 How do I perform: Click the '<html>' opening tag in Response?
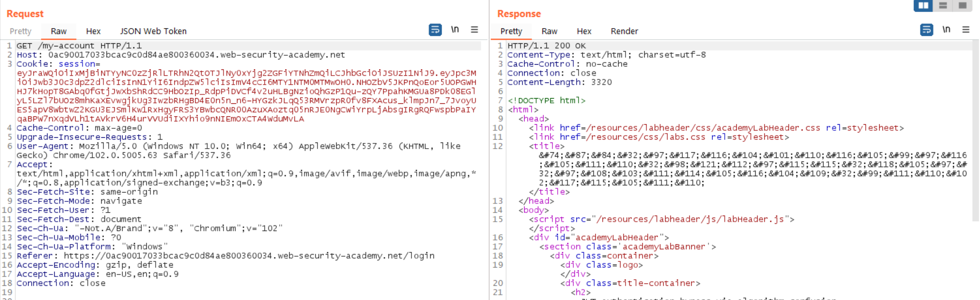(523, 110)
